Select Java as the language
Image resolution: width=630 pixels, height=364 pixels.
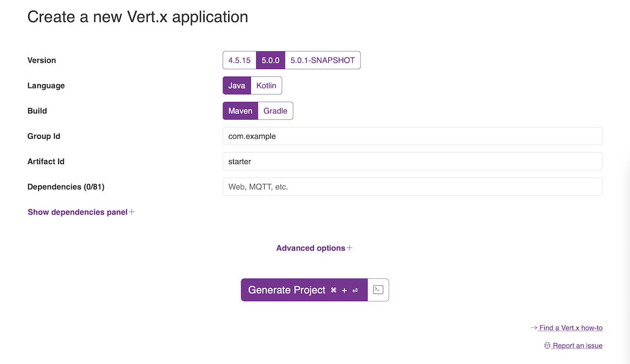(237, 86)
